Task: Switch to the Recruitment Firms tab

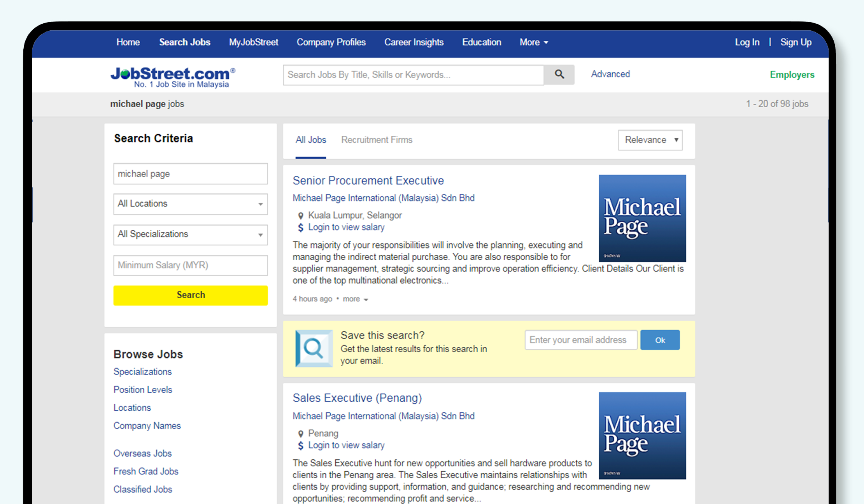Action: pos(376,139)
